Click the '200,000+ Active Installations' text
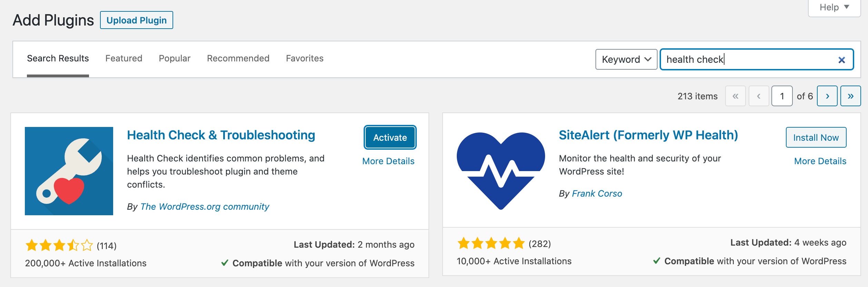 tap(86, 263)
